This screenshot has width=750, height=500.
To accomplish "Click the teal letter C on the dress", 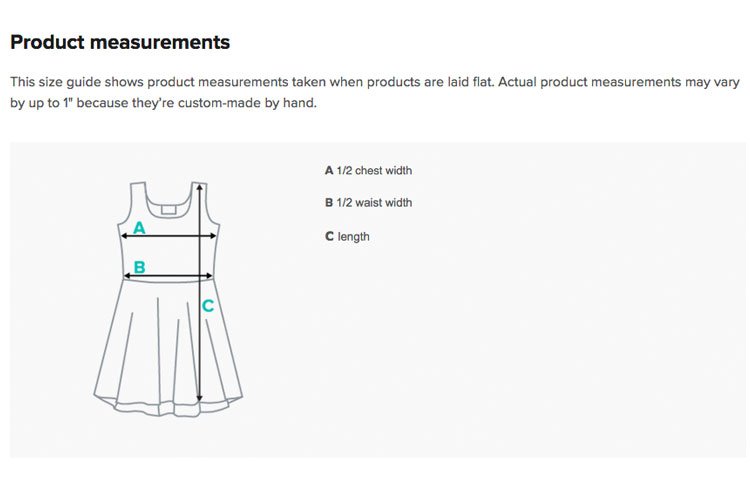I will pyautogui.click(x=208, y=305).
